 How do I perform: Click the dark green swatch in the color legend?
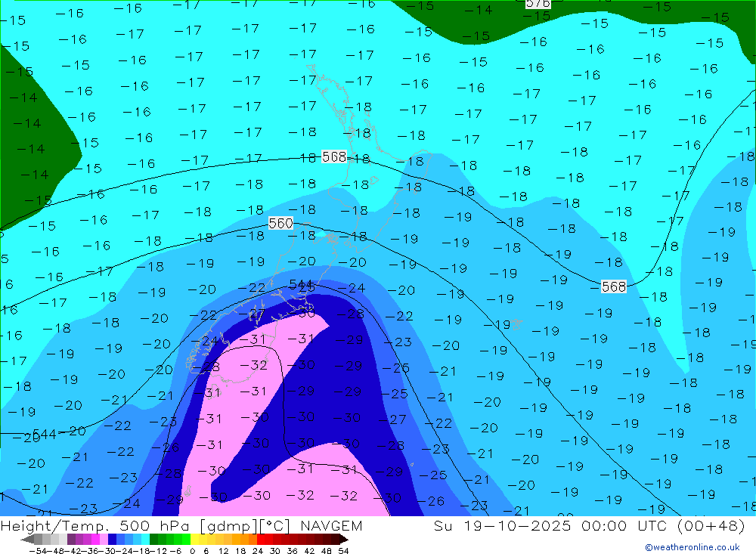click(153, 539)
